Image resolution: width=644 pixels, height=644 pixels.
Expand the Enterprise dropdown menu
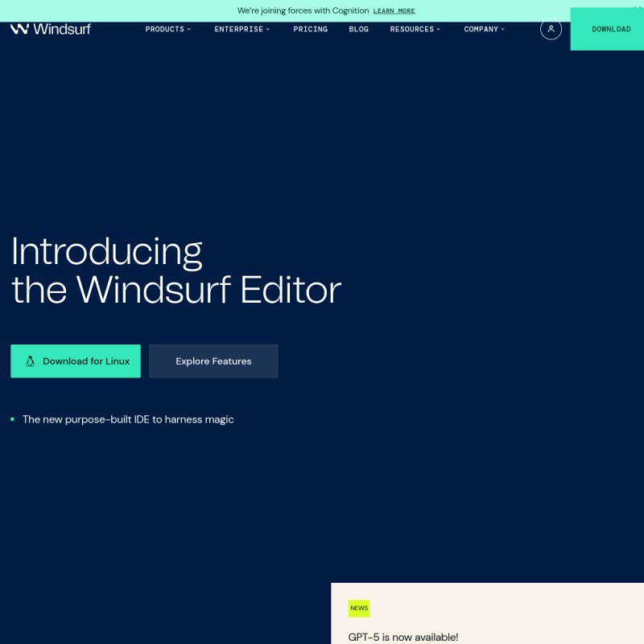pos(242,29)
